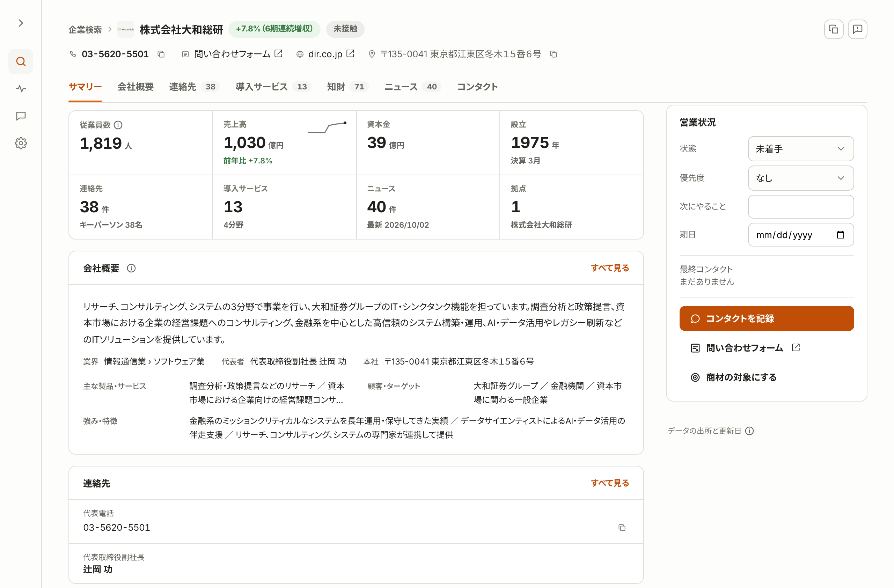Expand the sidebar with the chevron icon

pyautogui.click(x=21, y=23)
